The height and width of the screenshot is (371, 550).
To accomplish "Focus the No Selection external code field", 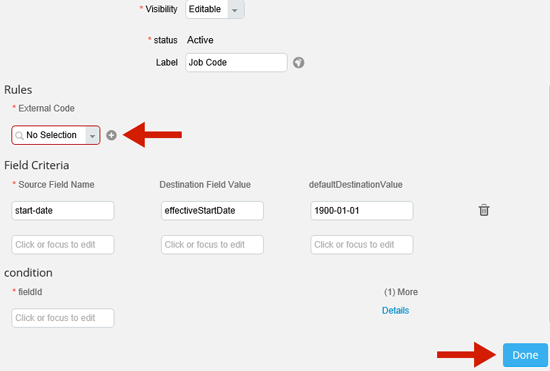I will tap(55, 135).
